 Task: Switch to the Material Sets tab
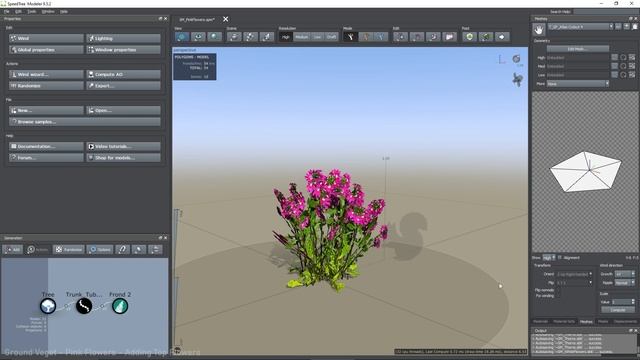pyautogui.click(x=564, y=322)
